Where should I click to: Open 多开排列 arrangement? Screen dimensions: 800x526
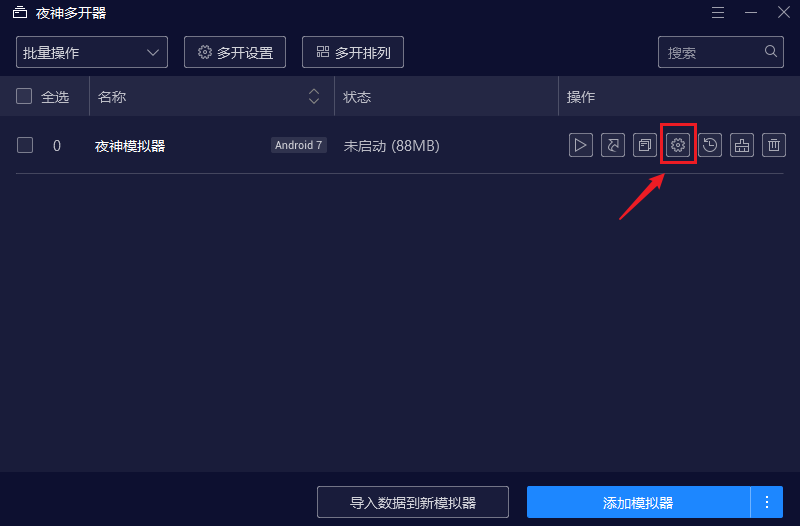coord(353,52)
